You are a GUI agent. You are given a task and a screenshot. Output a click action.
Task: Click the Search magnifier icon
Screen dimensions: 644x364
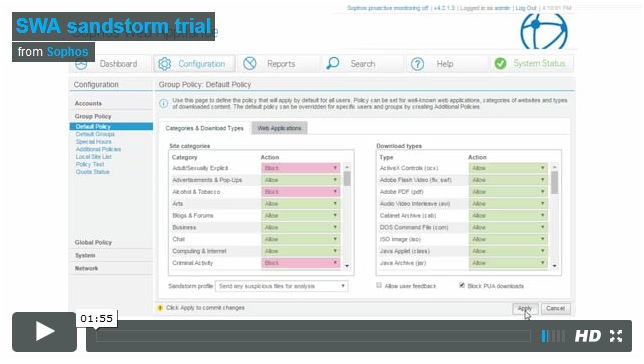[332, 63]
